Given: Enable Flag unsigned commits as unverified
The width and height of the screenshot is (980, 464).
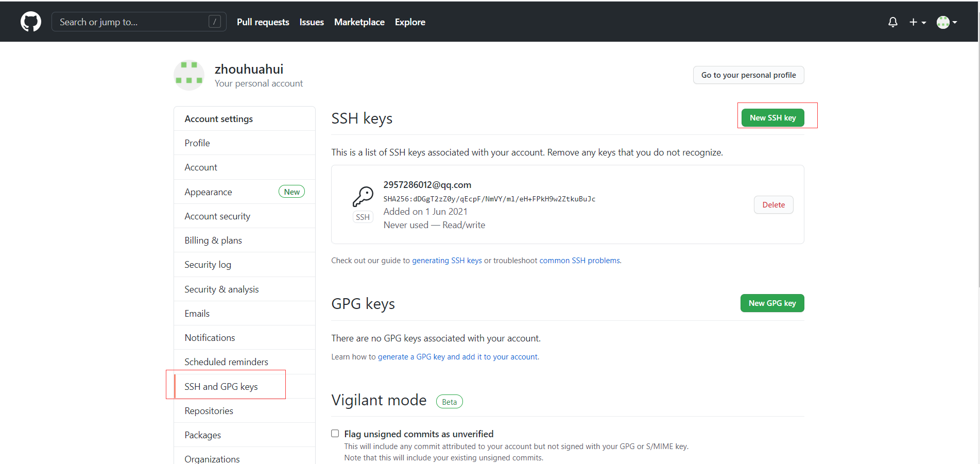Looking at the screenshot, I should tap(335, 434).
